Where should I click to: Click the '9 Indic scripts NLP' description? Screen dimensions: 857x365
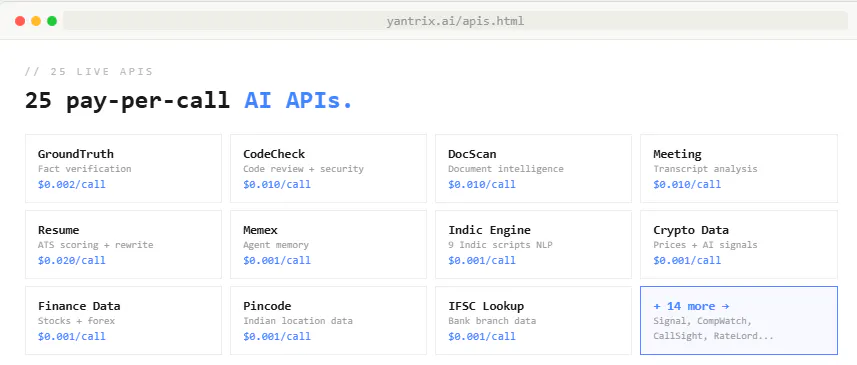coord(500,245)
